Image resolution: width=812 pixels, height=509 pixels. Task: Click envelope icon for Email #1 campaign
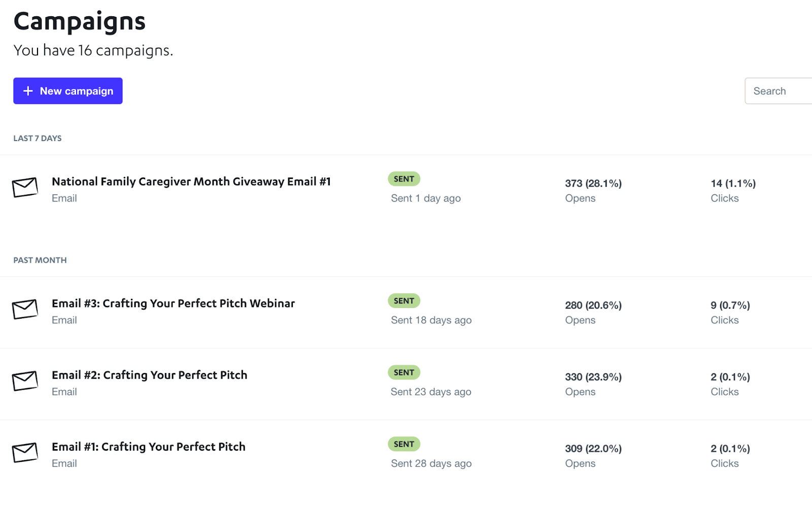coord(25,452)
